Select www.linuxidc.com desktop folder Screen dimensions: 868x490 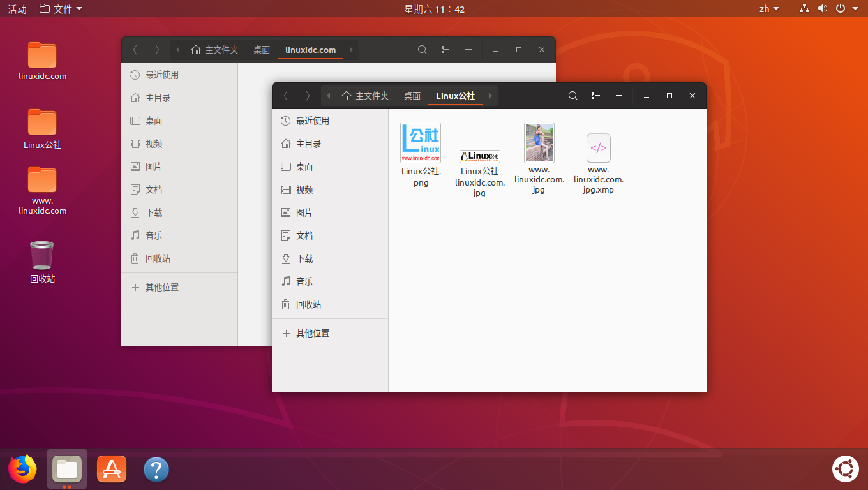42,190
